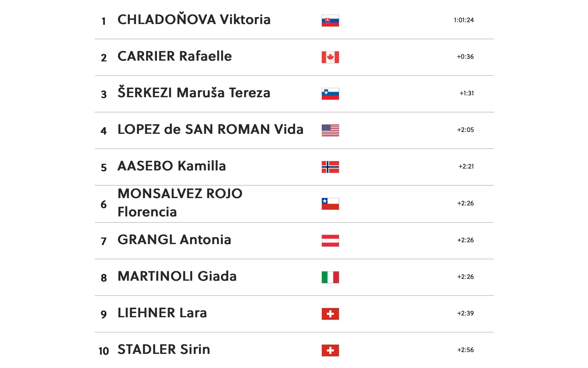Click the Slovakia flag beside Chladoňova

(x=330, y=21)
